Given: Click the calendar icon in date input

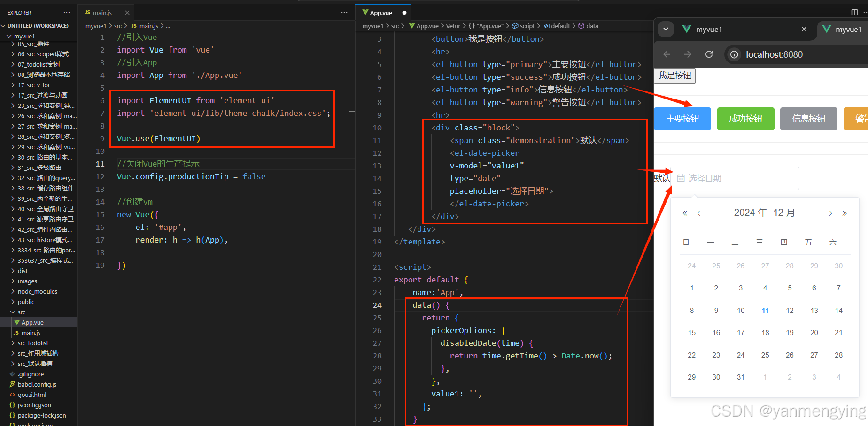Looking at the screenshot, I should click(x=681, y=178).
